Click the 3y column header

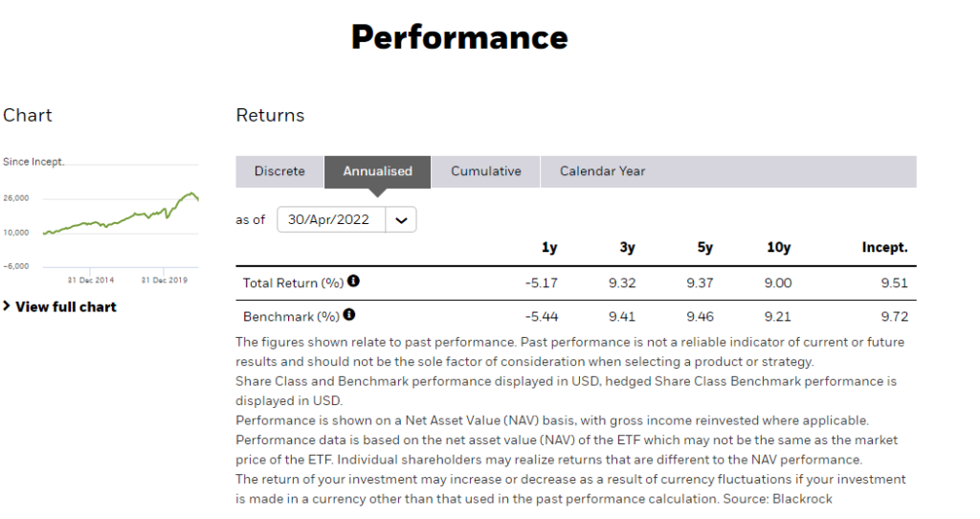point(627,248)
